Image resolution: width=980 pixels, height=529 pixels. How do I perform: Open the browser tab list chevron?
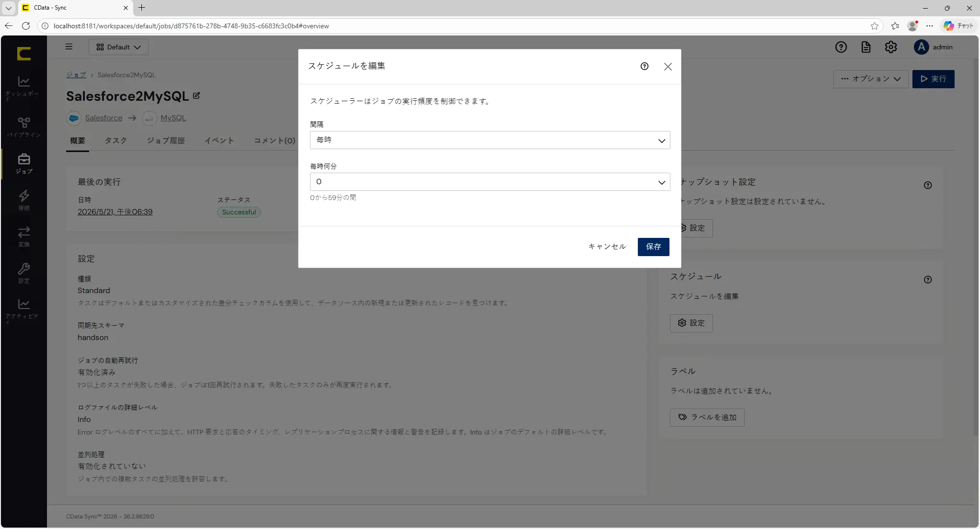tap(9, 8)
